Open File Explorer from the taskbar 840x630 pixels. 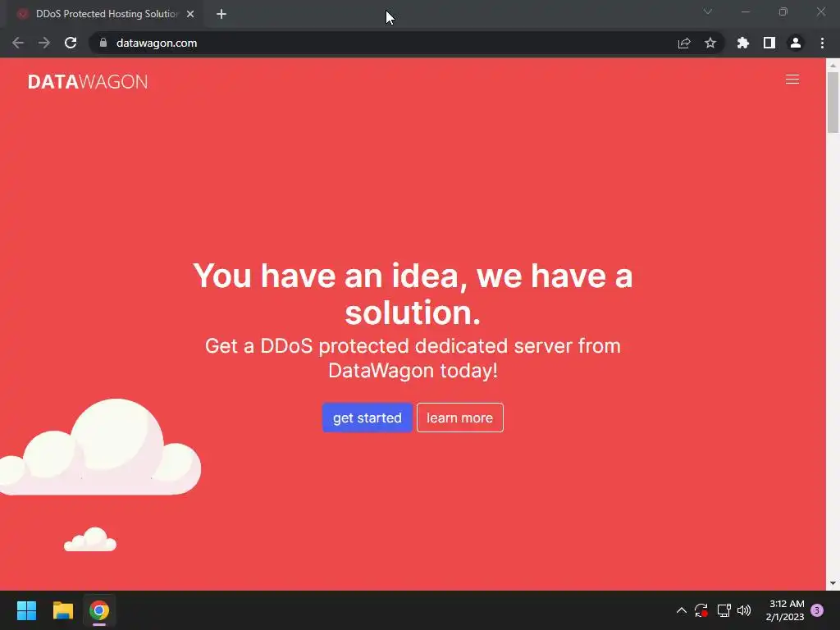pyautogui.click(x=62, y=610)
